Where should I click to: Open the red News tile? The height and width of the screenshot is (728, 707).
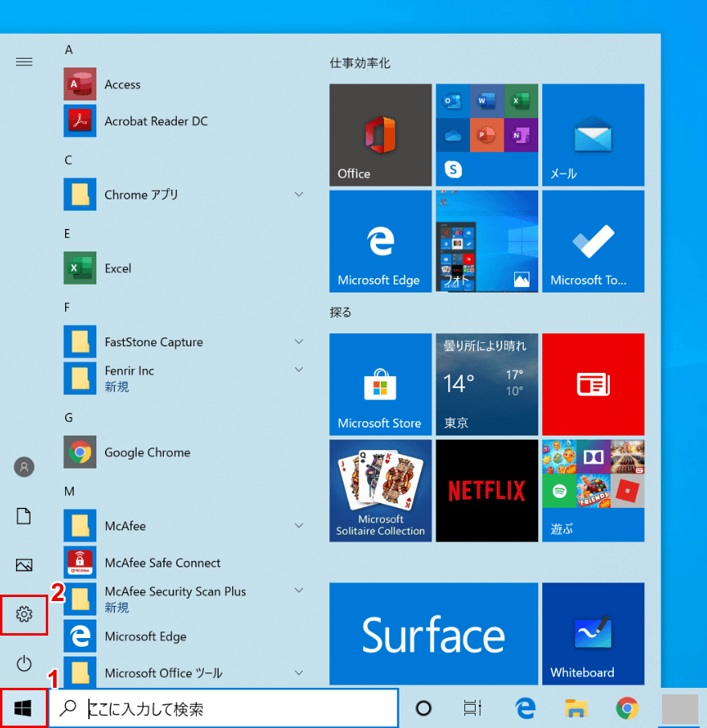[x=593, y=384]
